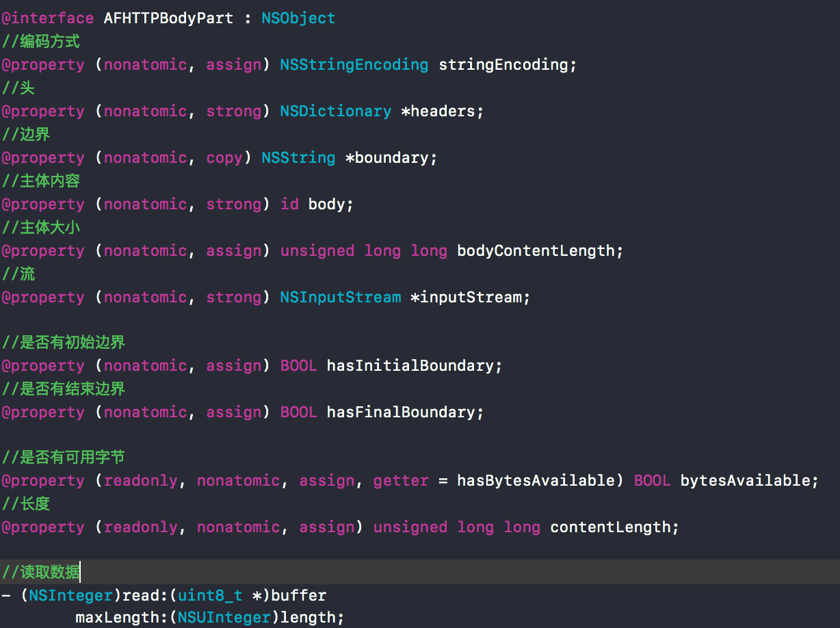
Task: Click strong attribute on inputStream line
Action: point(234,297)
